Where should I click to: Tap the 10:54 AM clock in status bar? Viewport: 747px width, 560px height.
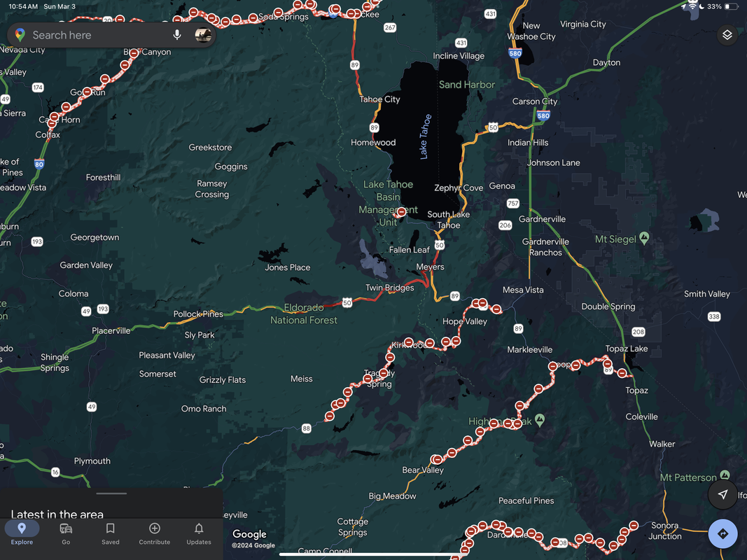tap(23, 7)
